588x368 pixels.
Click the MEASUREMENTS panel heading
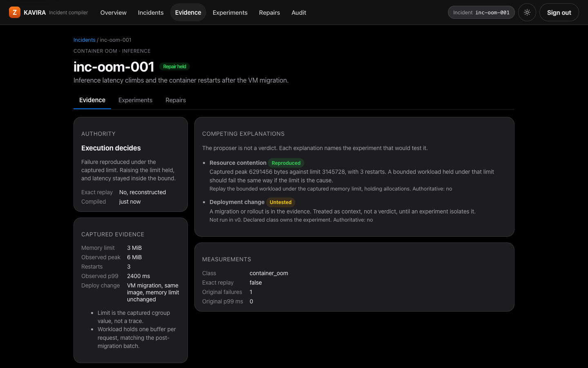click(x=227, y=259)
